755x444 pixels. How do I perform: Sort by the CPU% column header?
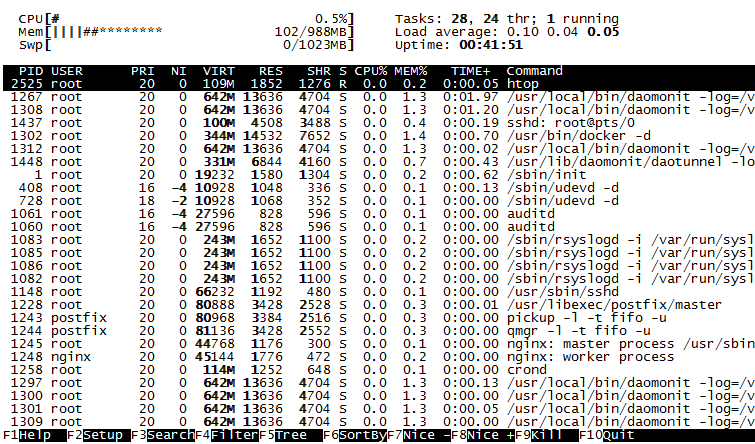[370, 71]
